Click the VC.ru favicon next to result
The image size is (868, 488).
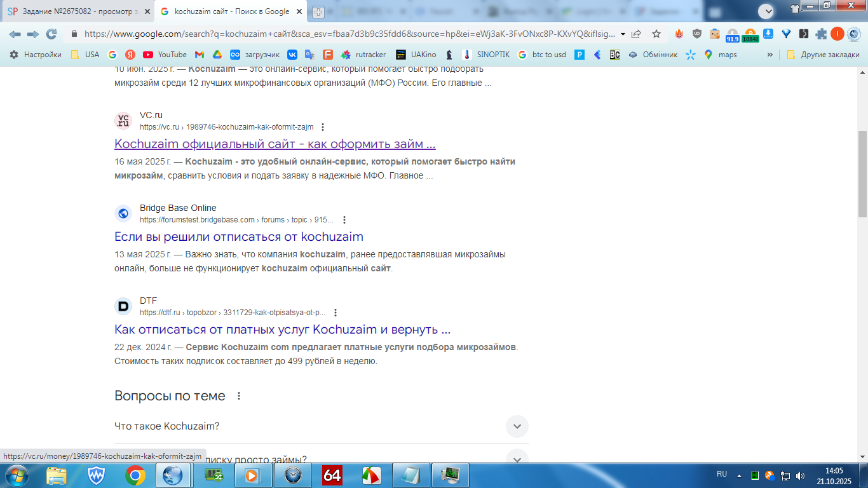pos(123,121)
